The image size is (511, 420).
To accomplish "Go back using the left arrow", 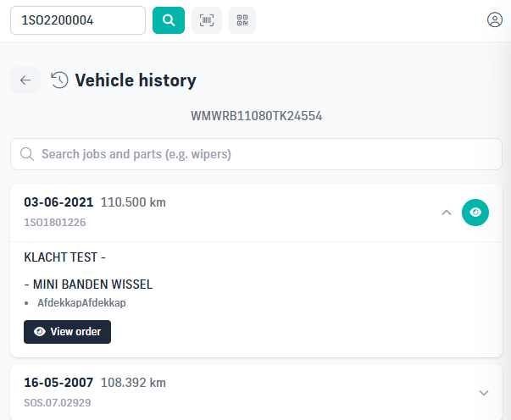I will tap(25, 80).
